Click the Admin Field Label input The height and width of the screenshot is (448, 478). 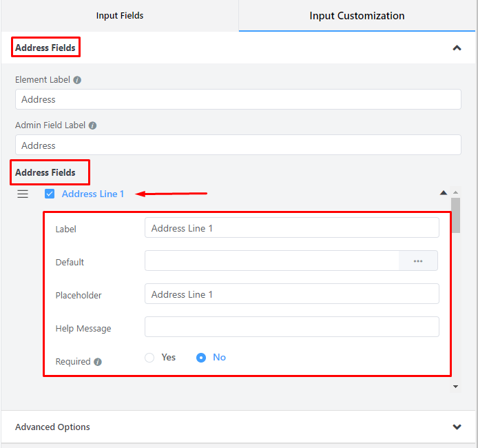tap(238, 145)
